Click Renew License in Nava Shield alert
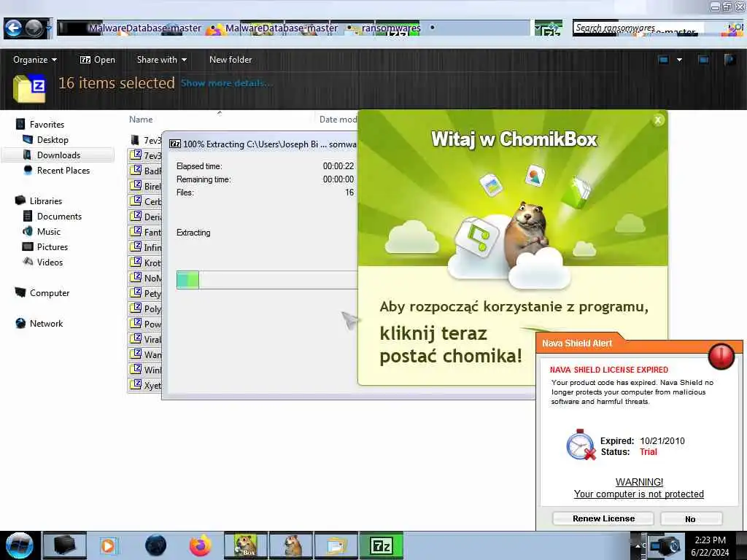747x560 pixels. click(x=603, y=518)
